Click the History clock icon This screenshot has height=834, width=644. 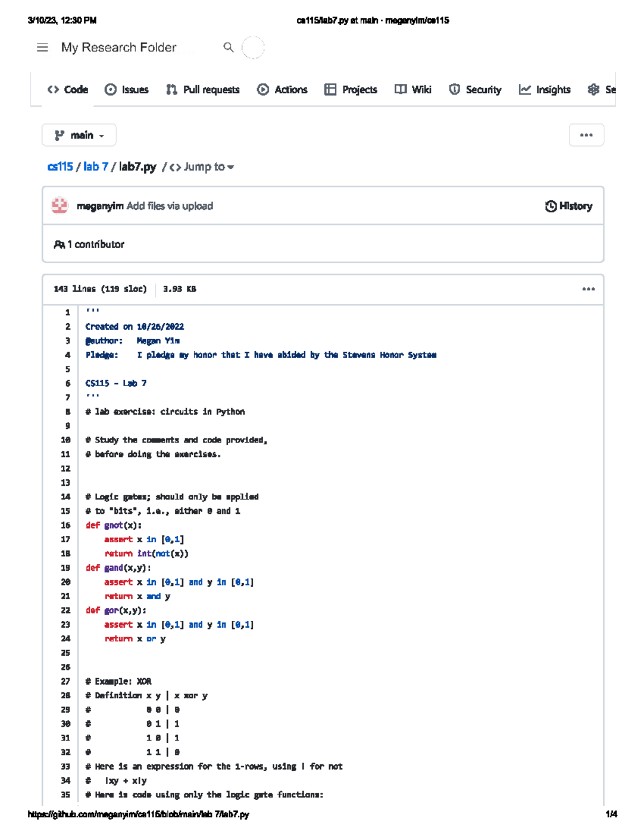point(551,206)
